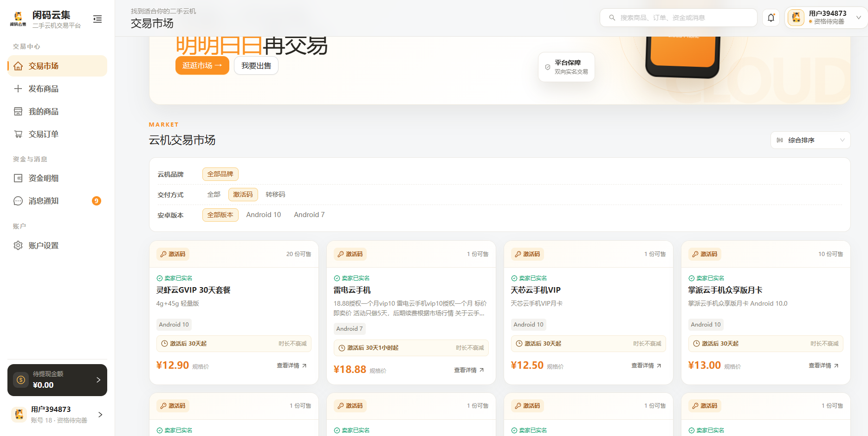Click the search box for 商品、订单、资金或消息
This screenshot has height=436, width=868.
point(678,18)
